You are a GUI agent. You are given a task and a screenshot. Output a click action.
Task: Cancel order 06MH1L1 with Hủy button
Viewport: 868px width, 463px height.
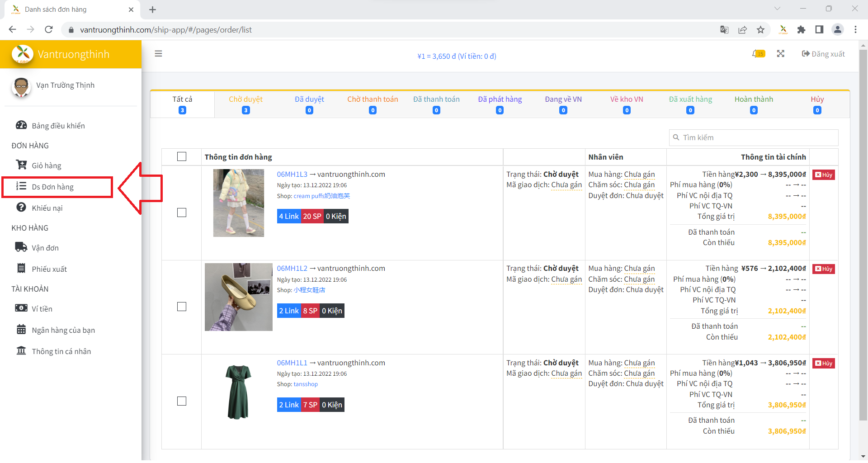pos(824,363)
